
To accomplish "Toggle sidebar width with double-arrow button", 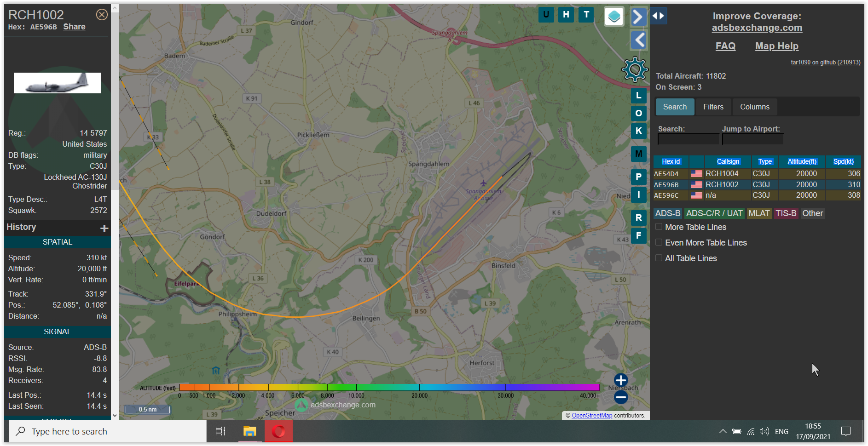I will coord(659,16).
